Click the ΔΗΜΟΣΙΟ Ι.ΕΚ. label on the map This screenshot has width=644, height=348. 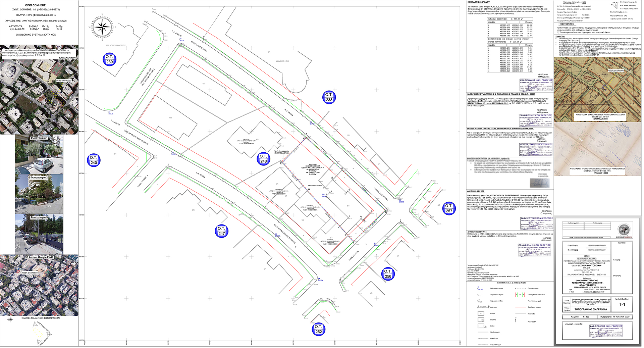[x=282, y=61]
